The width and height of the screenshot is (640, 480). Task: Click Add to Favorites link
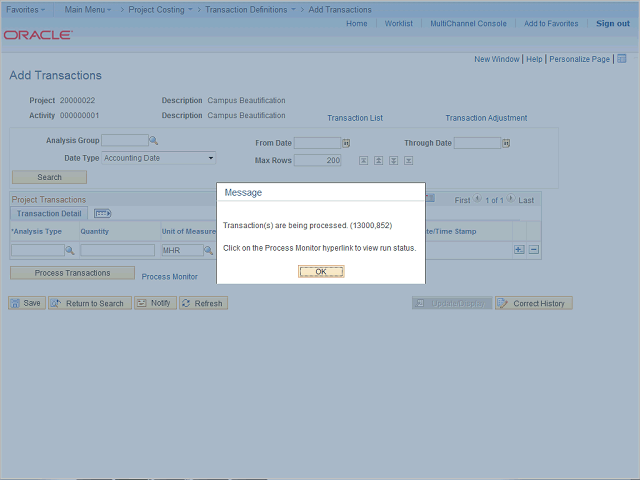click(x=551, y=24)
